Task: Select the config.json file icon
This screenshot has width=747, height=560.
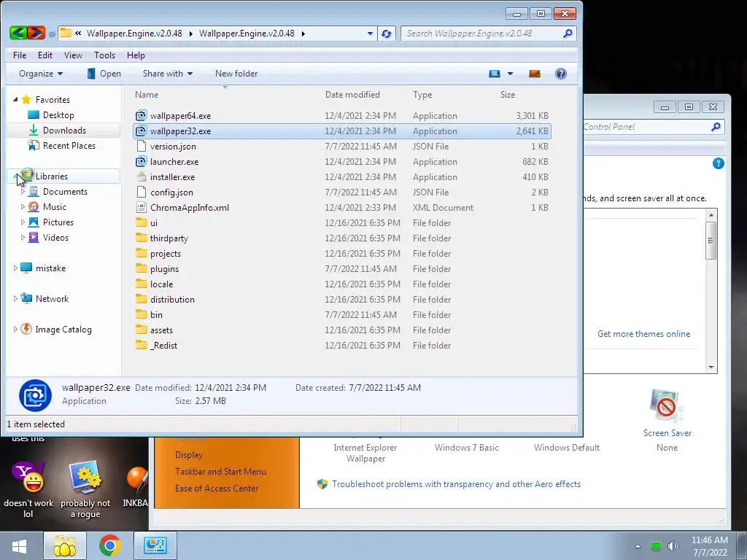Action: (x=141, y=192)
